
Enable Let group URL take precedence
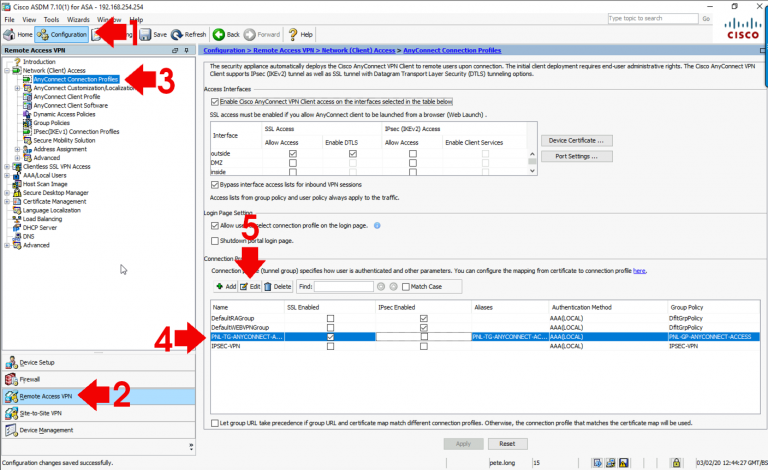215,423
